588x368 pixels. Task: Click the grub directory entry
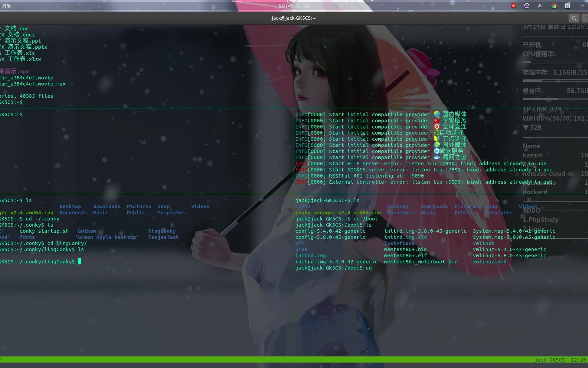click(x=301, y=249)
